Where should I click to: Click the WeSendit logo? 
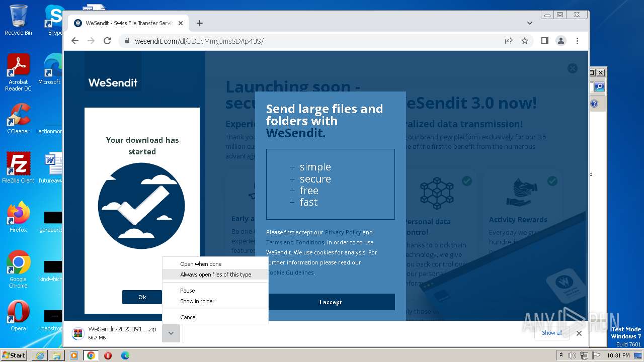pyautogui.click(x=113, y=82)
